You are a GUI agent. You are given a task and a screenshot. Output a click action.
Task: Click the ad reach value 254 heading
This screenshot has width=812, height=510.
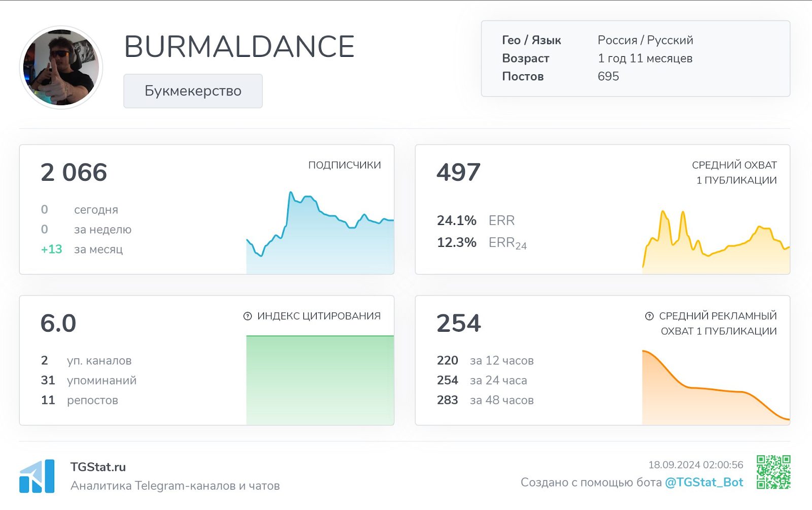(459, 323)
